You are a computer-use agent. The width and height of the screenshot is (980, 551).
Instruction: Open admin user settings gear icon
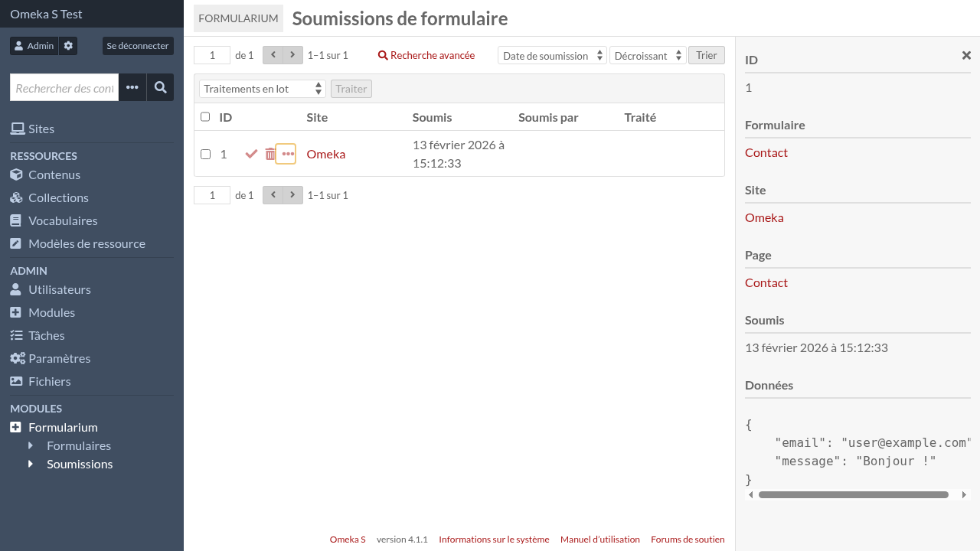(x=67, y=46)
